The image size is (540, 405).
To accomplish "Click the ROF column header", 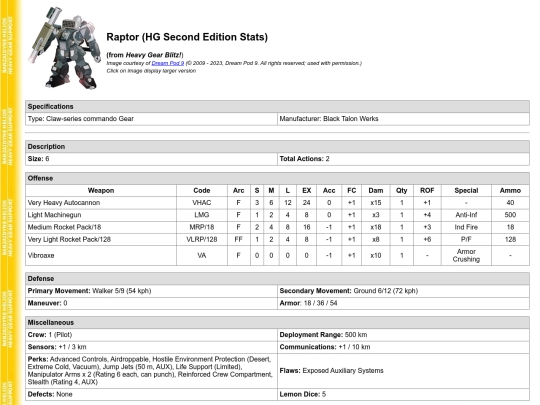I will point(427,190).
